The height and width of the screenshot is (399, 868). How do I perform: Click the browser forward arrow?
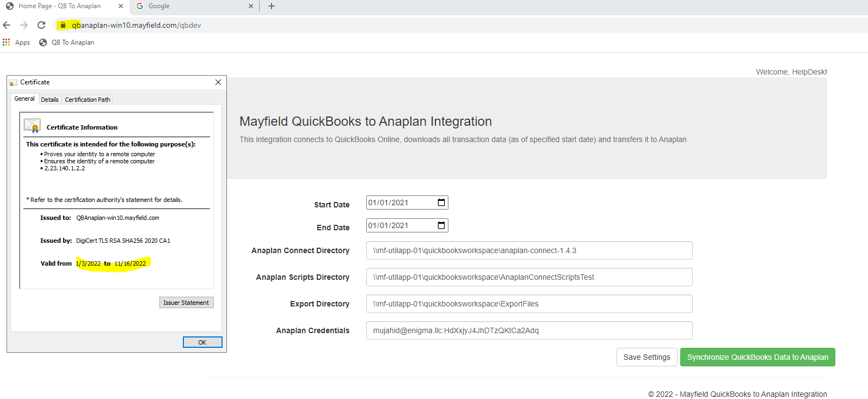[24, 25]
